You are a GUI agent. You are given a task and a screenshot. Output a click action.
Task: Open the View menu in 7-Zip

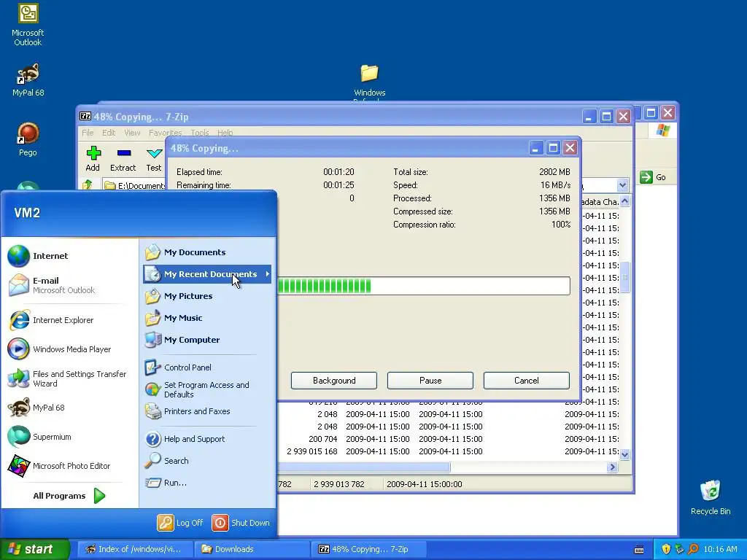[132, 133]
